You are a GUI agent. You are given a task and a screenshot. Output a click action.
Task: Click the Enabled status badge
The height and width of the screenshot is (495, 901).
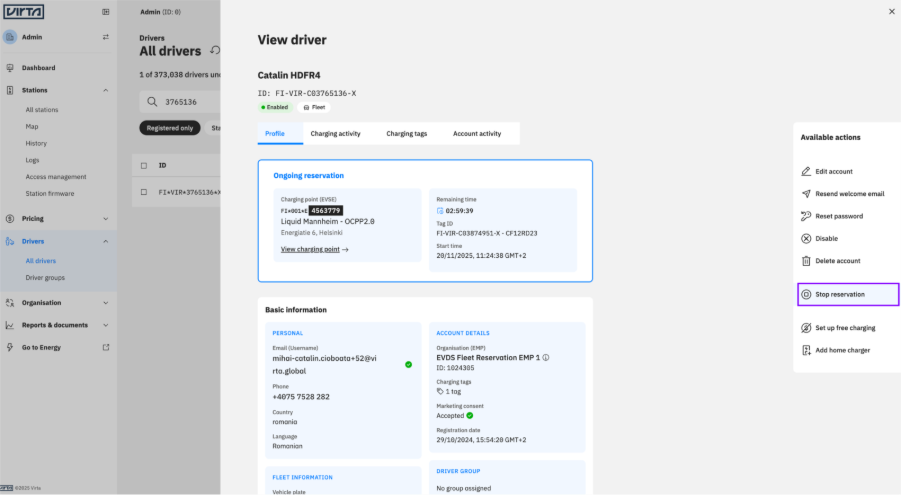click(x=275, y=108)
